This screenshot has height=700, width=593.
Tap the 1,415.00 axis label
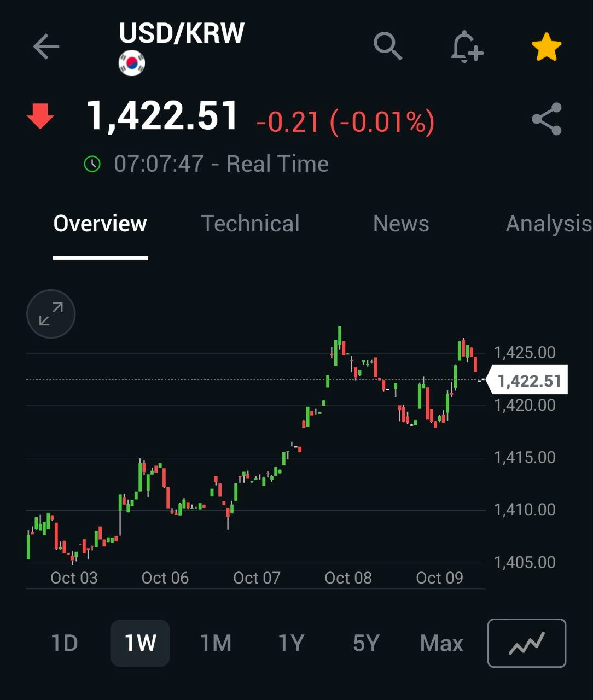525,457
